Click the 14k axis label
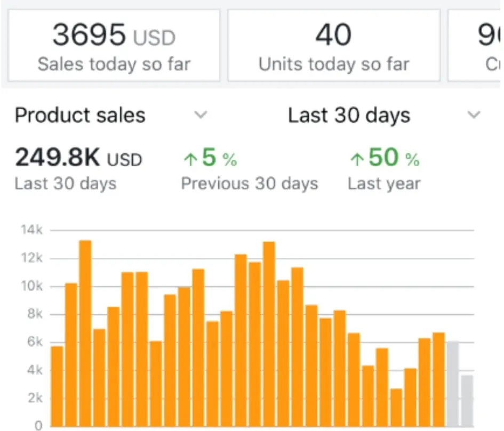This screenshot has width=504, height=431. point(31,230)
